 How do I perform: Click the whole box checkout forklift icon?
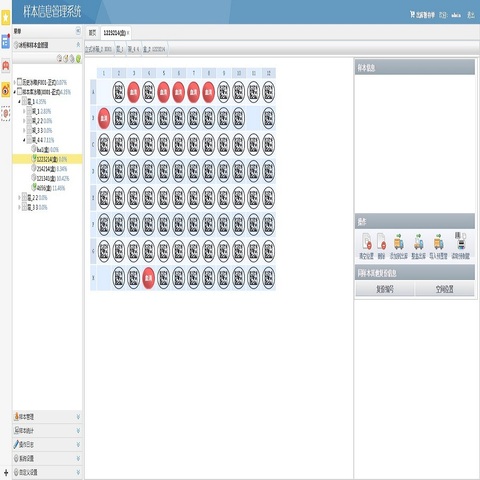419,242
